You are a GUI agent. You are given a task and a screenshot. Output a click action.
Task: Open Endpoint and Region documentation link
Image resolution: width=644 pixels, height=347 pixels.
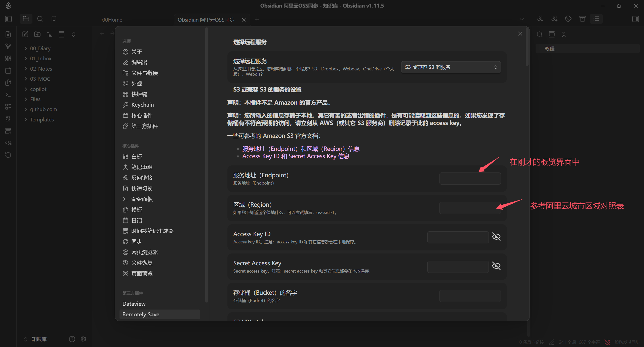click(301, 149)
